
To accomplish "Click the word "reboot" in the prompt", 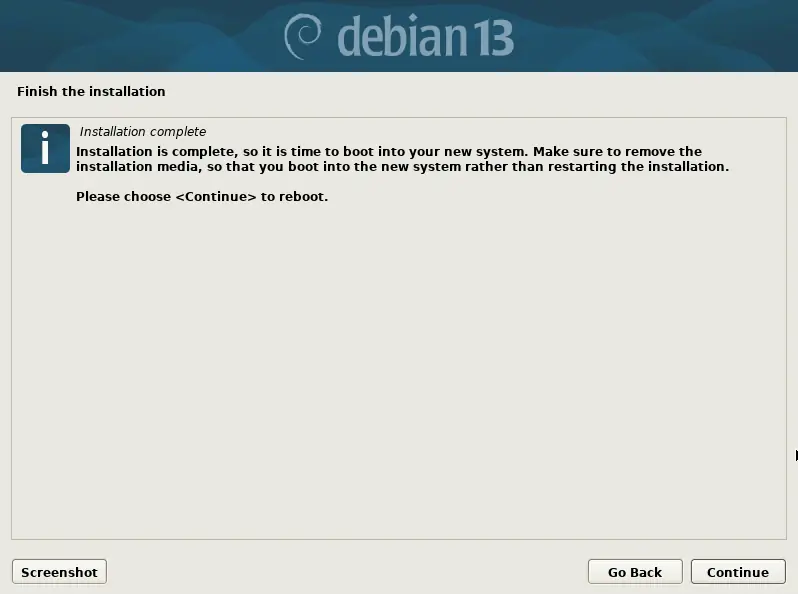I will tap(302, 197).
